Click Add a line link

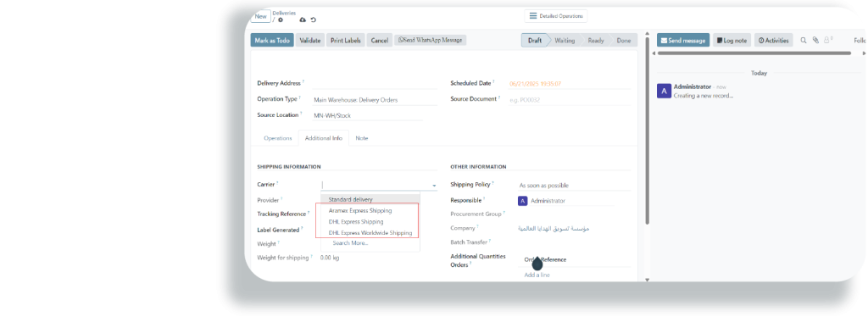537,275
